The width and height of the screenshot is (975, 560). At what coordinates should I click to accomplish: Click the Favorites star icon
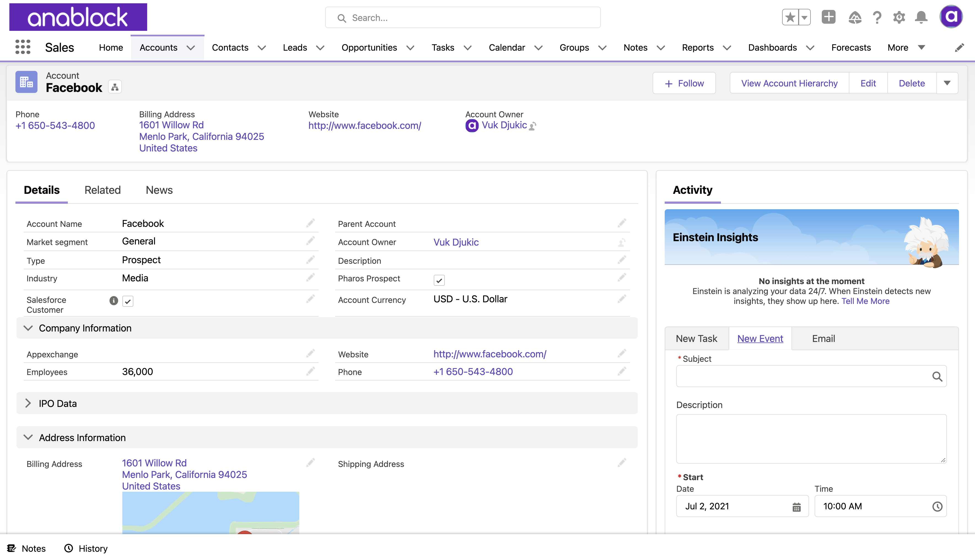coord(790,17)
